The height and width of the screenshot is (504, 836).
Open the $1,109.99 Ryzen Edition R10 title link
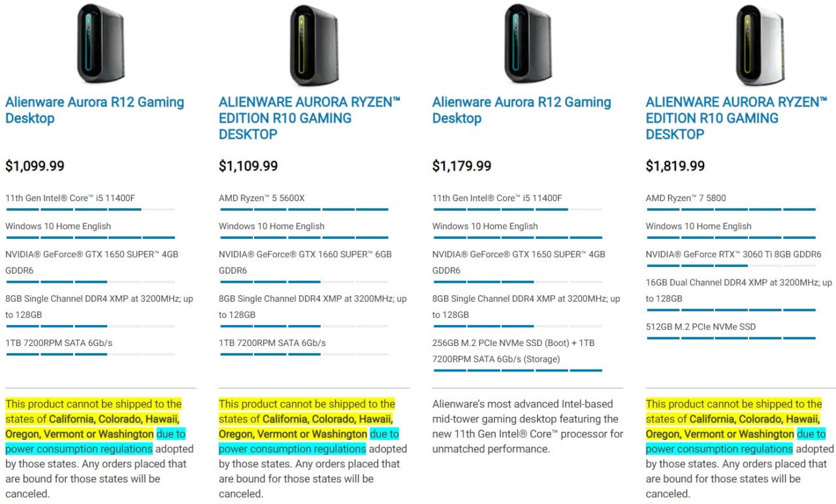coord(310,118)
